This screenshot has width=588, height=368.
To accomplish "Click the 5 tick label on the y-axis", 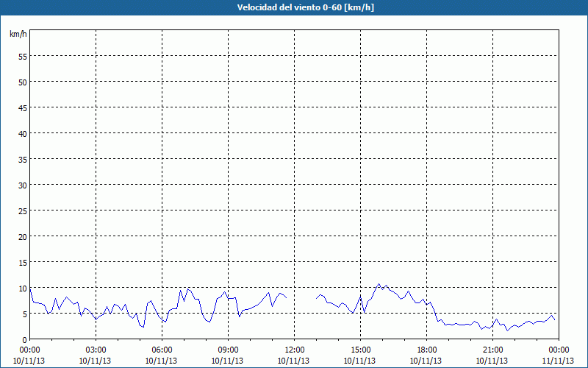I will coord(25,314).
